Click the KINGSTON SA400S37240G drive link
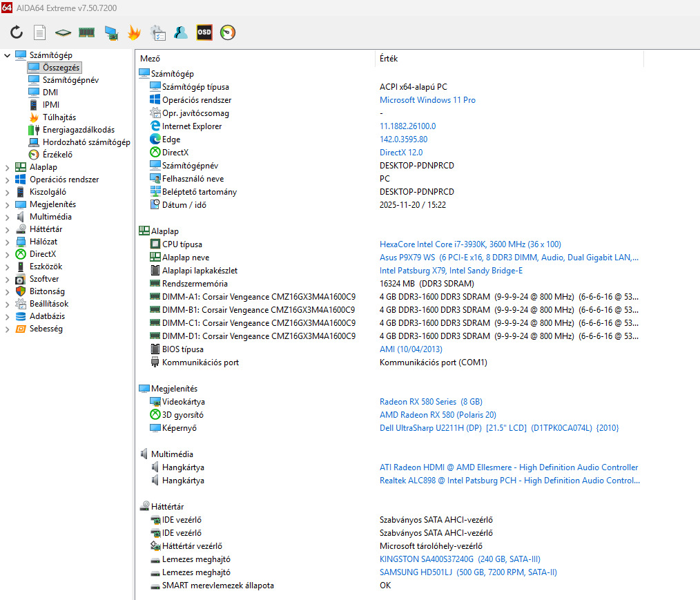Screen dimensions: 700x600 [x=460, y=559]
